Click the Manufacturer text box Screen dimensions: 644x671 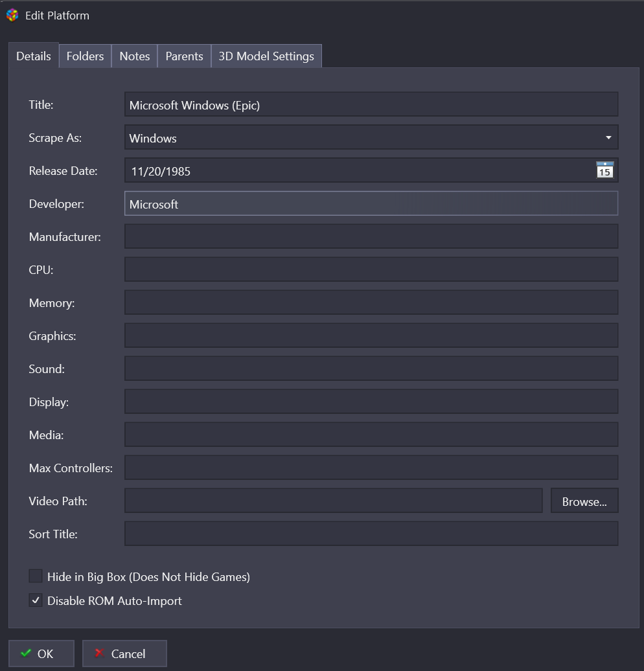pyautogui.click(x=371, y=237)
